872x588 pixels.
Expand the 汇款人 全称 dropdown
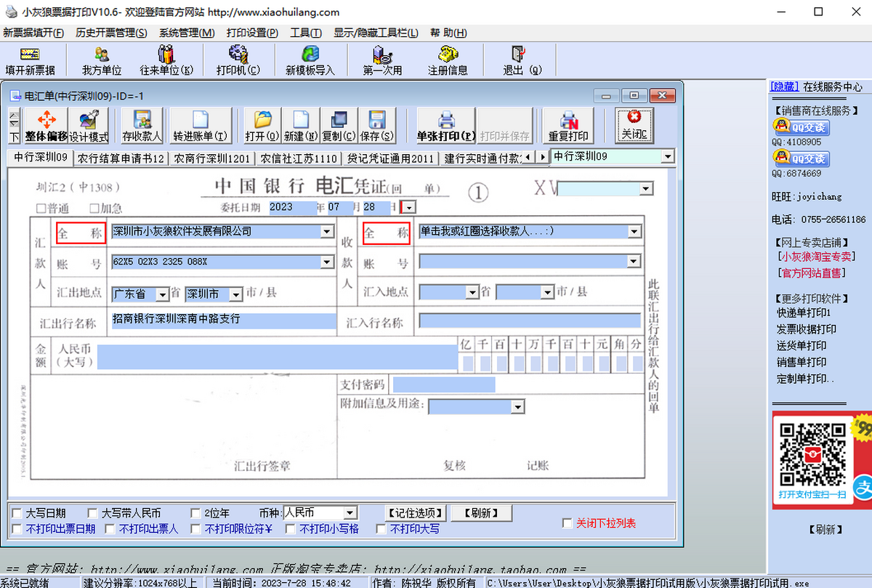[327, 232]
